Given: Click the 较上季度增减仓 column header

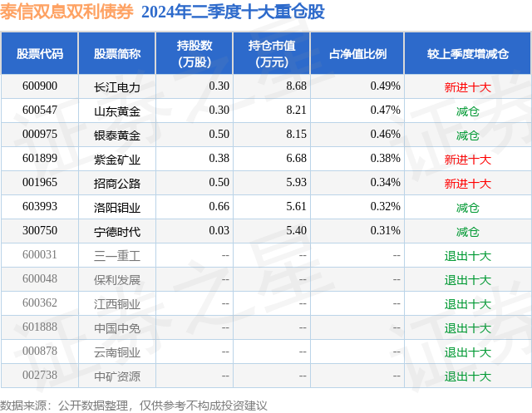Looking at the screenshot, I should 467,53.
